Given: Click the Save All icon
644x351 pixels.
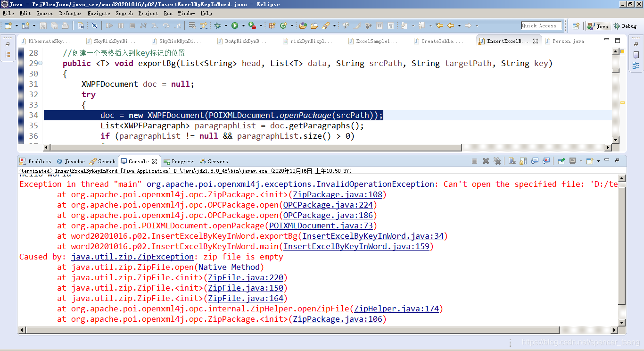Looking at the screenshot, I should click(55, 26).
